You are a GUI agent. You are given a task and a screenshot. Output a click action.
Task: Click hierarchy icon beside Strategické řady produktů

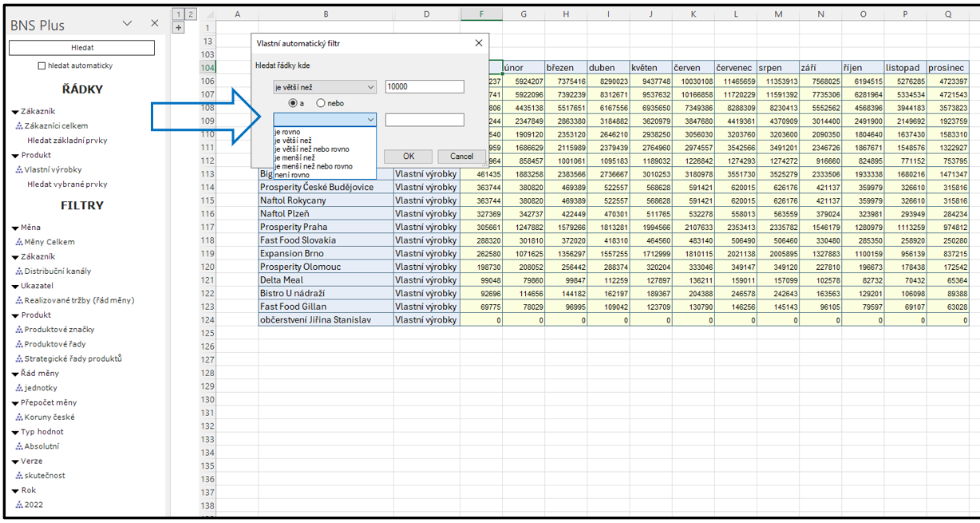(x=19, y=359)
